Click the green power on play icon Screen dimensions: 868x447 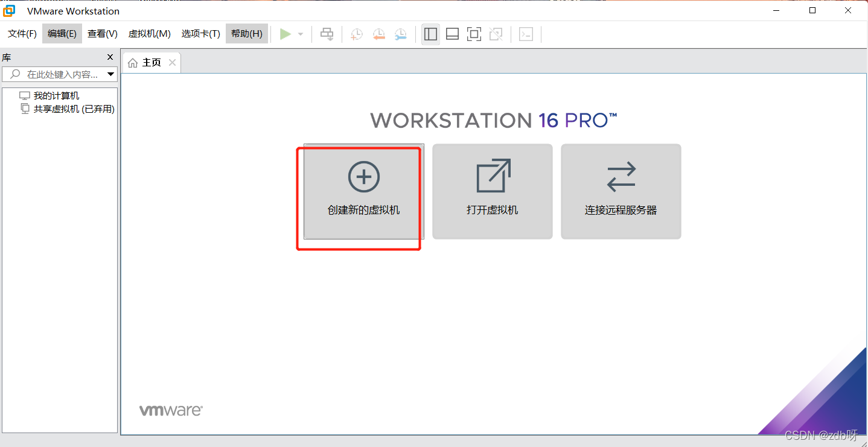point(286,34)
